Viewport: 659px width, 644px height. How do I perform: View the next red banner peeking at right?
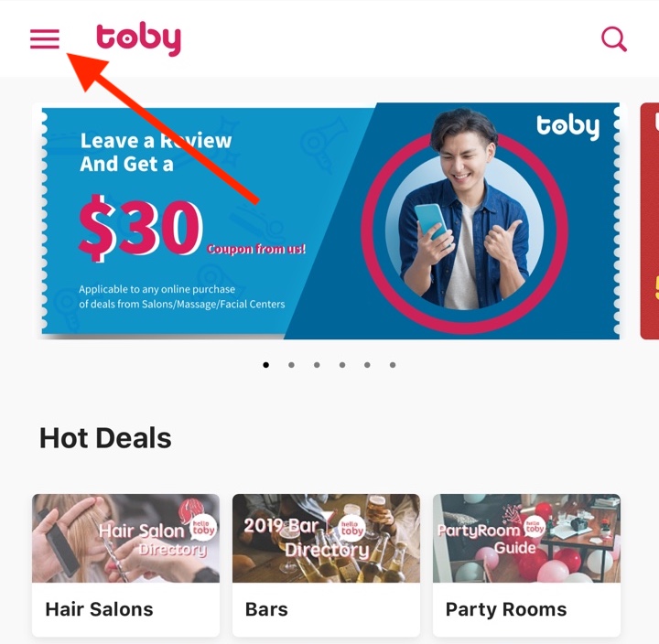[650, 221]
